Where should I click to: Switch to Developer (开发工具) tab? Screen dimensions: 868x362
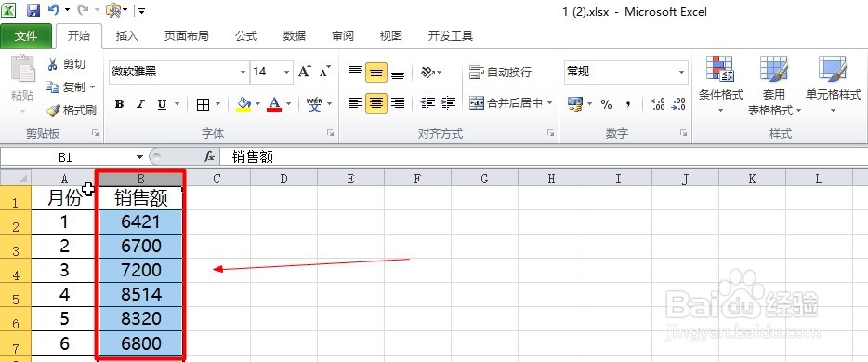tap(451, 36)
